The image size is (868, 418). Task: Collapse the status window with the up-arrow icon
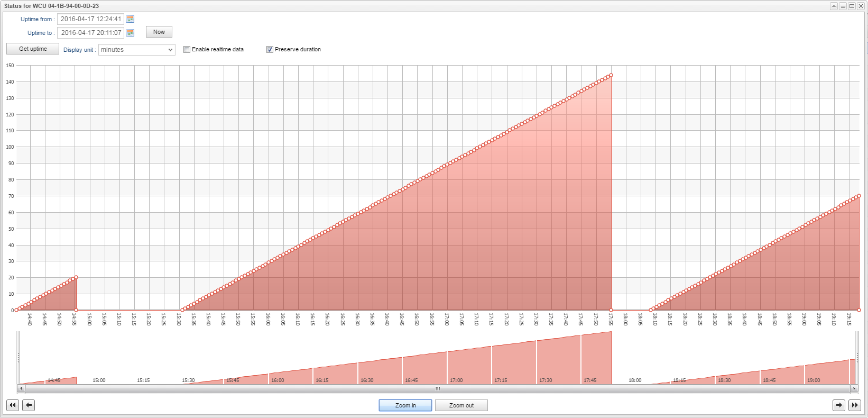coord(834,6)
